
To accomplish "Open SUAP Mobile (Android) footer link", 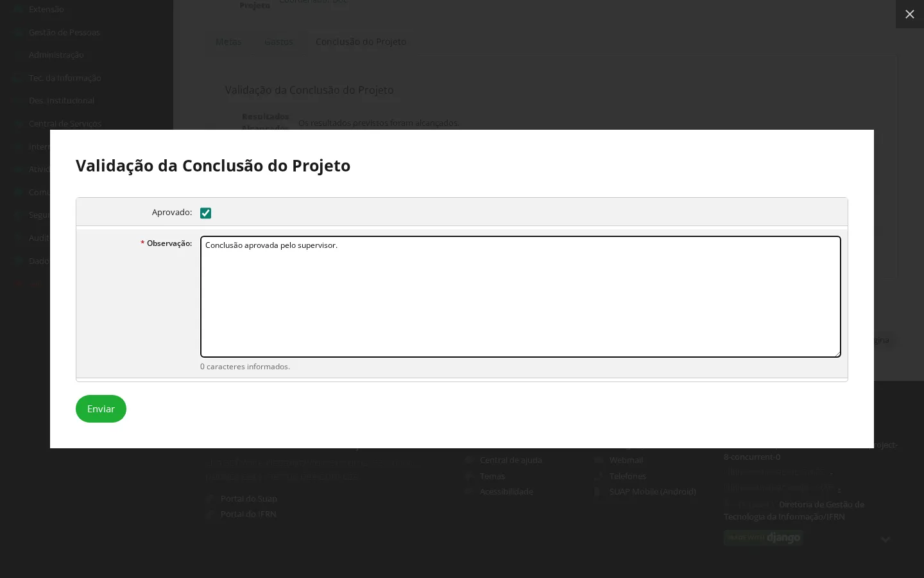I will (653, 492).
